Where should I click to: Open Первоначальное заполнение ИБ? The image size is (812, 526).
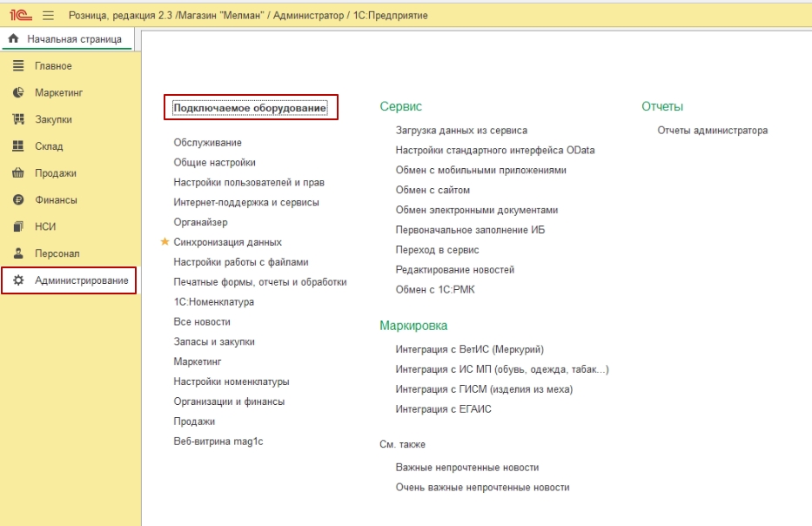tap(470, 230)
